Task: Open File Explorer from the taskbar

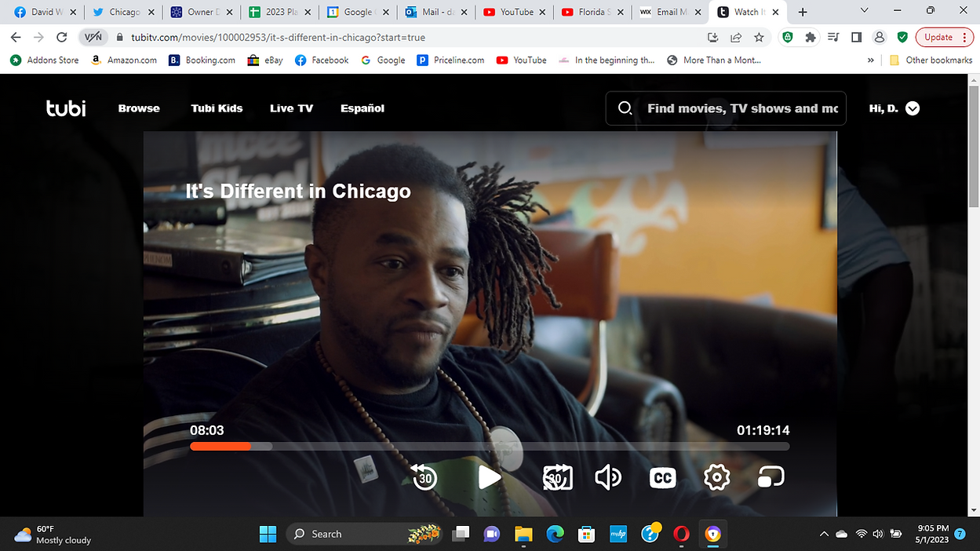Action: pyautogui.click(x=523, y=534)
